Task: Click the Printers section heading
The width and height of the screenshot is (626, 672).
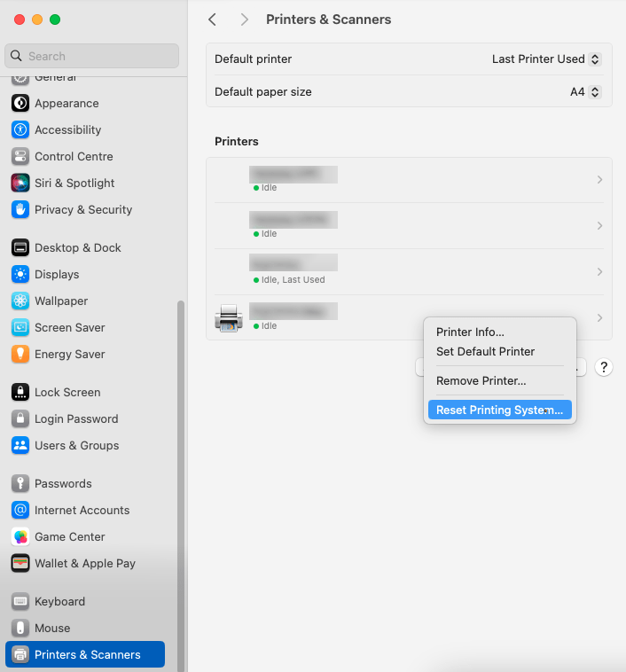Action: click(x=237, y=142)
